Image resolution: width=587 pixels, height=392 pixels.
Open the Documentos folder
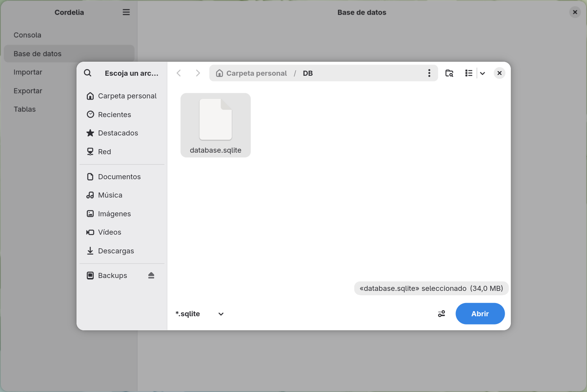pos(122,177)
